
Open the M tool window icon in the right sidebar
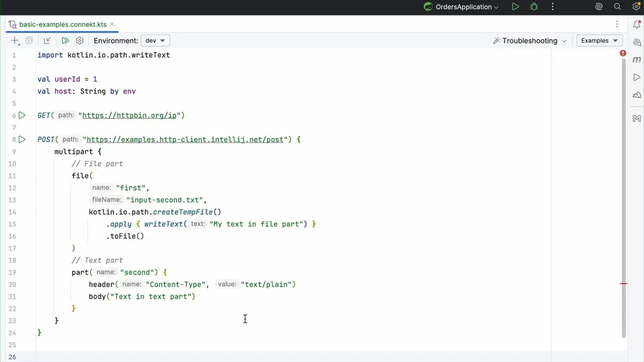click(x=637, y=119)
